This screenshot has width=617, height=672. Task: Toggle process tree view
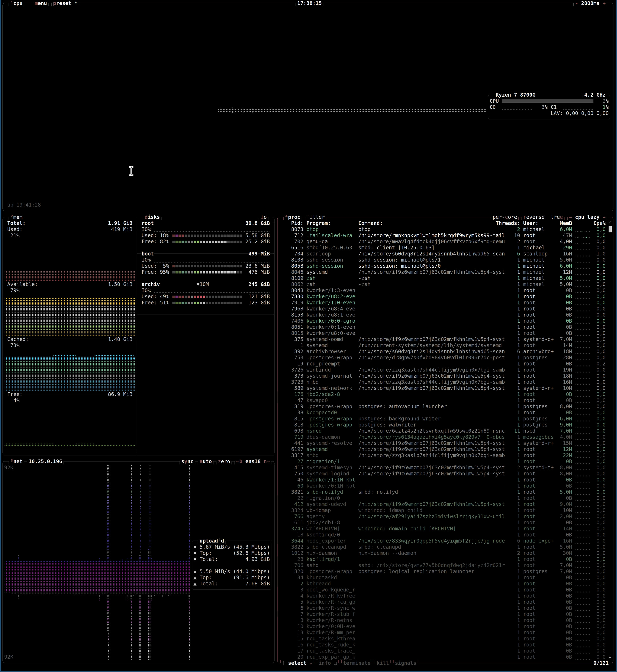tap(557, 217)
